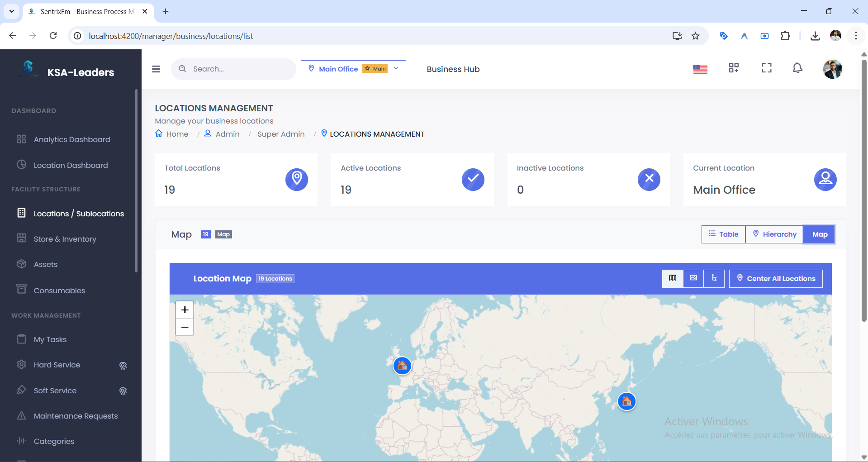Click the Center All Locations button
868x462 pixels.
pyautogui.click(x=775, y=278)
